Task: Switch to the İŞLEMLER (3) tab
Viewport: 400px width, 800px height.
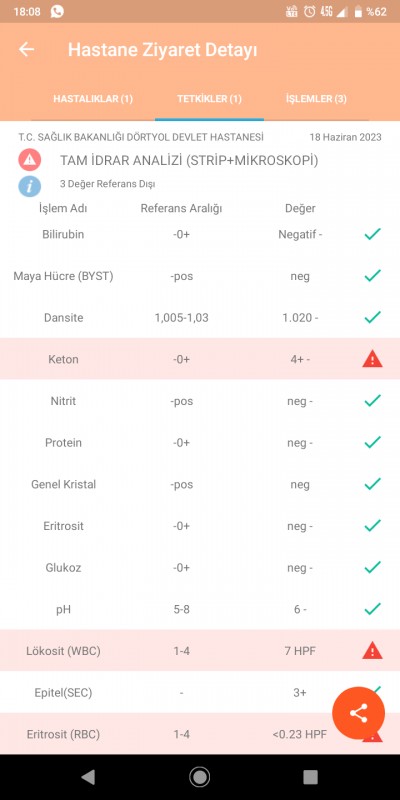Action: tap(316, 99)
